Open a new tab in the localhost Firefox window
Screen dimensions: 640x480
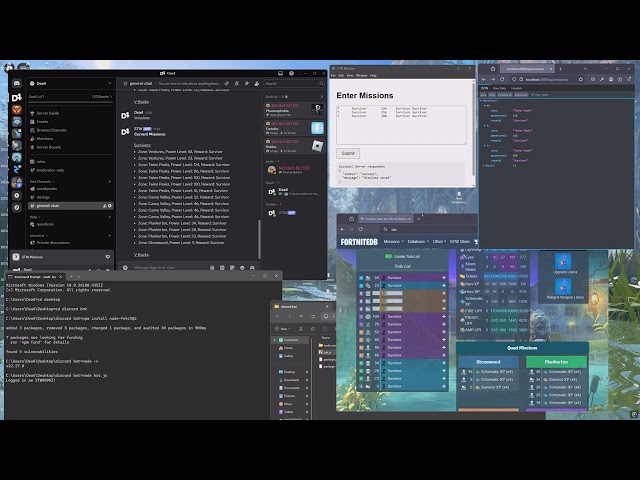pos(560,69)
